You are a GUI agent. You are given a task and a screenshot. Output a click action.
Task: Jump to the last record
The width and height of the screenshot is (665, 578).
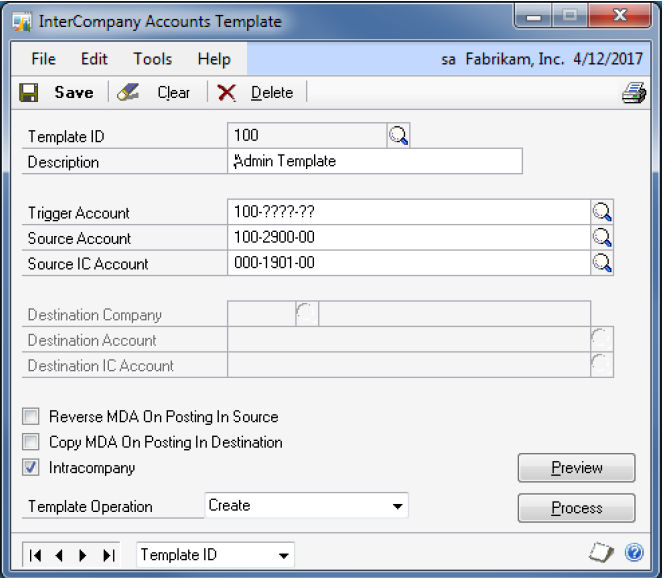109,555
